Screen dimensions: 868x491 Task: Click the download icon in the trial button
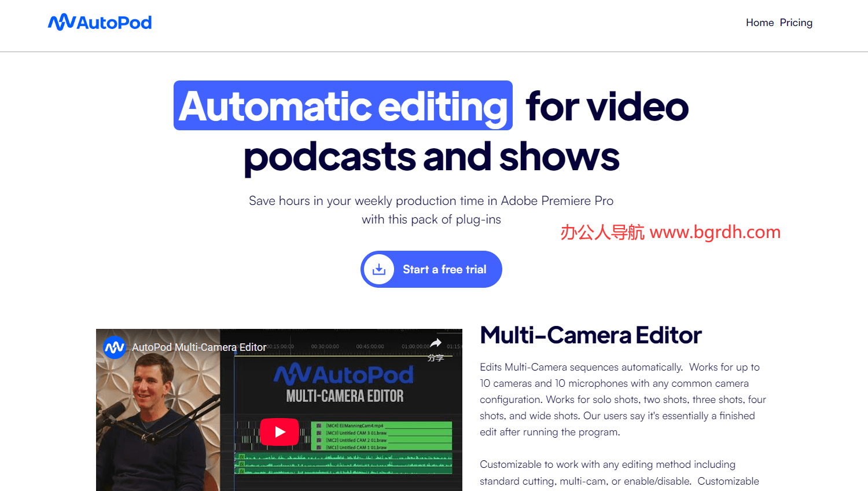pyautogui.click(x=379, y=269)
